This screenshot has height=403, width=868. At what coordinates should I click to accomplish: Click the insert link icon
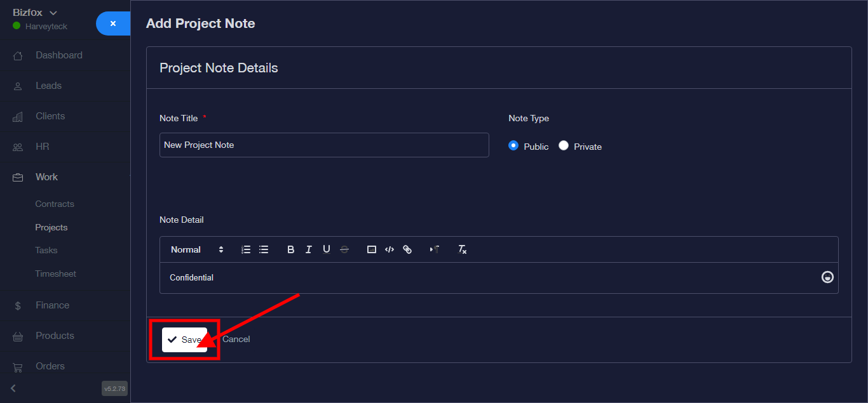tap(407, 249)
